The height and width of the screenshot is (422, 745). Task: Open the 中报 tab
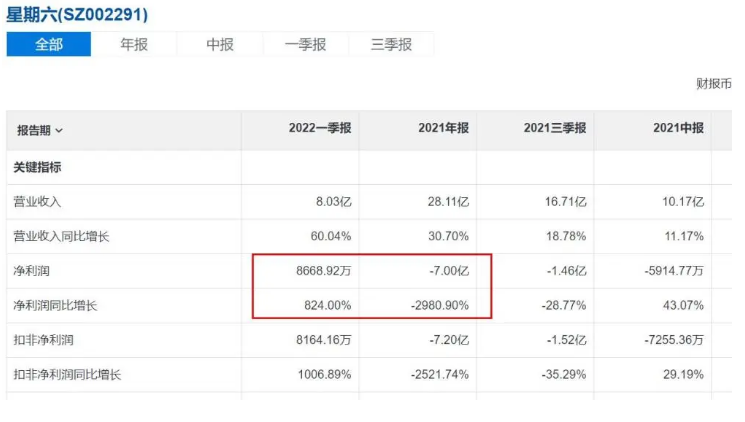click(x=220, y=44)
